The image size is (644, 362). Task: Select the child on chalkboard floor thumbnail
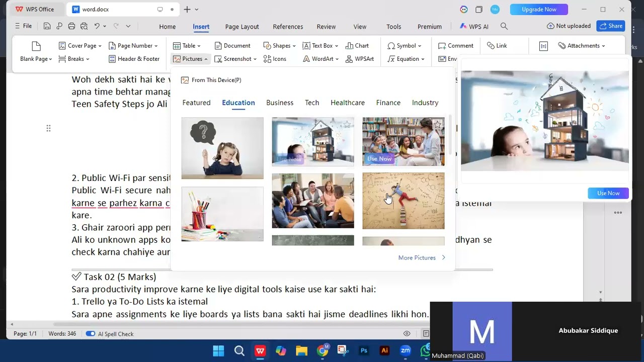[x=404, y=201]
